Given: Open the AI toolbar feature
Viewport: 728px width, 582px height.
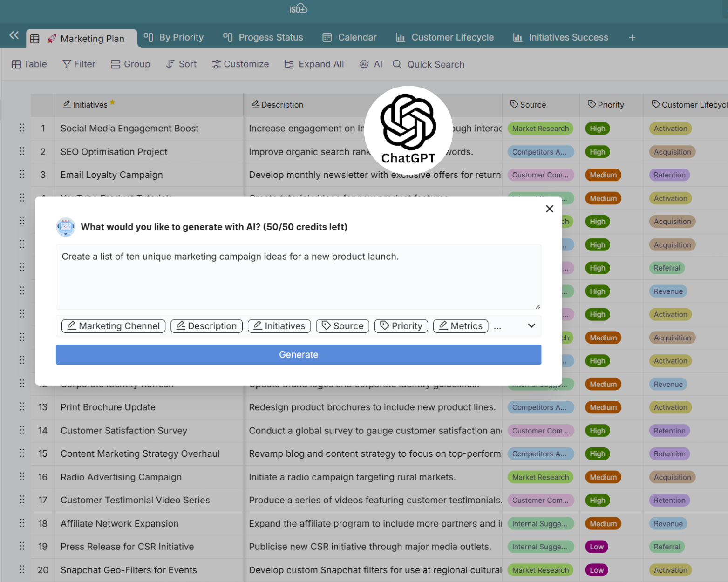Looking at the screenshot, I should coord(371,64).
